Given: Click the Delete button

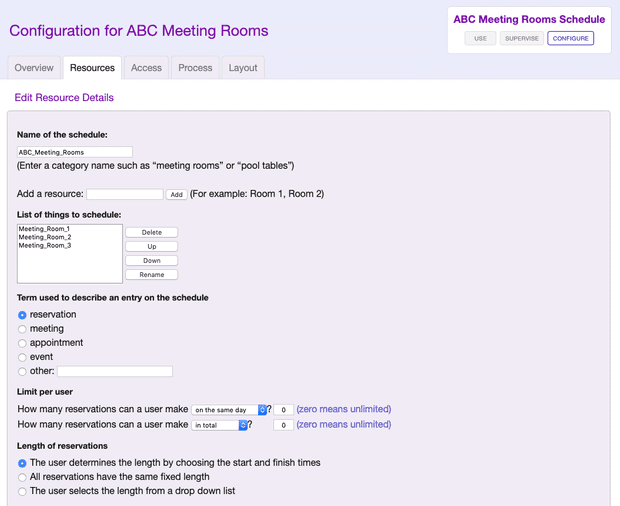Looking at the screenshot, I should (x=152, y=232).
